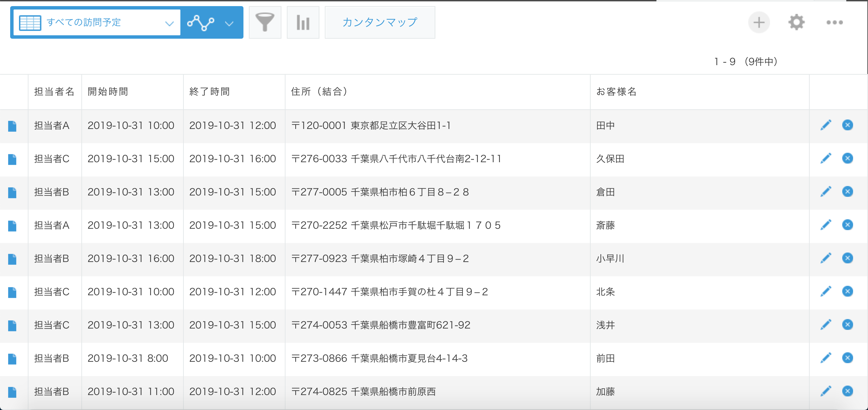Edit the 小早川 record with pencil icon
868x410 pixels.
(826, 258)
